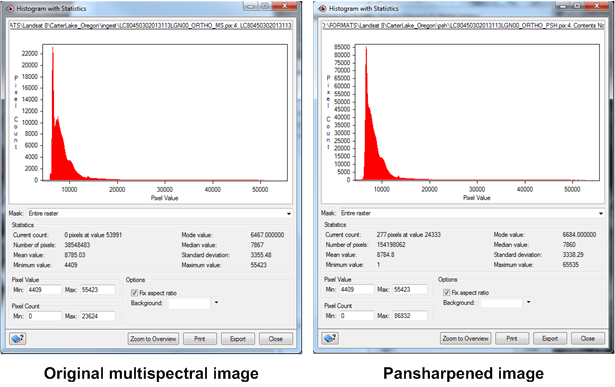Screen dimensions: 615x387
Task: Open context help icon in pansharpened histogram window
Action: [x=330, y=338]
